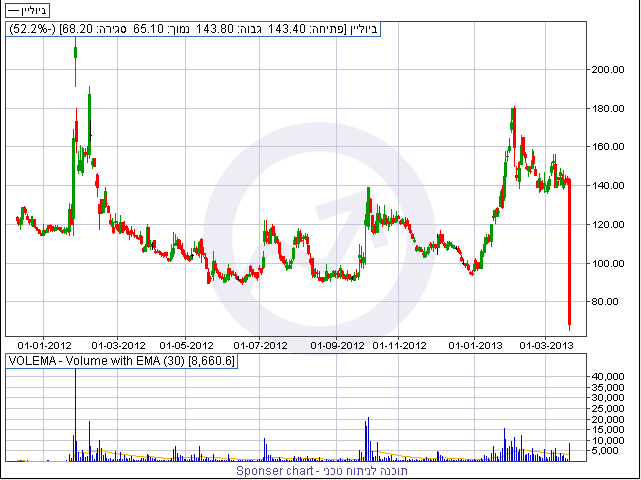Click the 01-05-2012 date label

(x=186, y=345)
